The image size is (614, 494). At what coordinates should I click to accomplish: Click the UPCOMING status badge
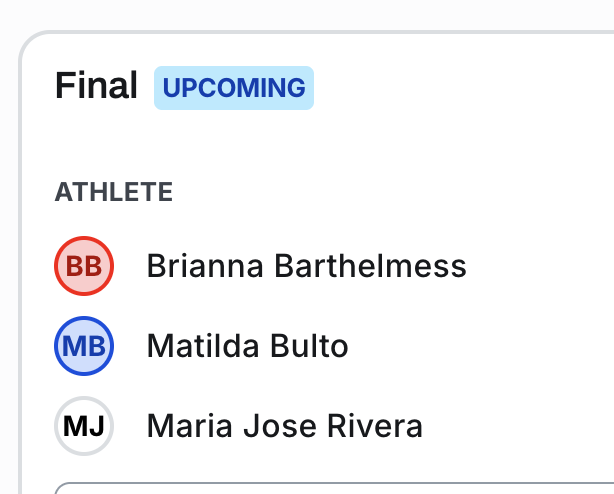click(234, 88)
